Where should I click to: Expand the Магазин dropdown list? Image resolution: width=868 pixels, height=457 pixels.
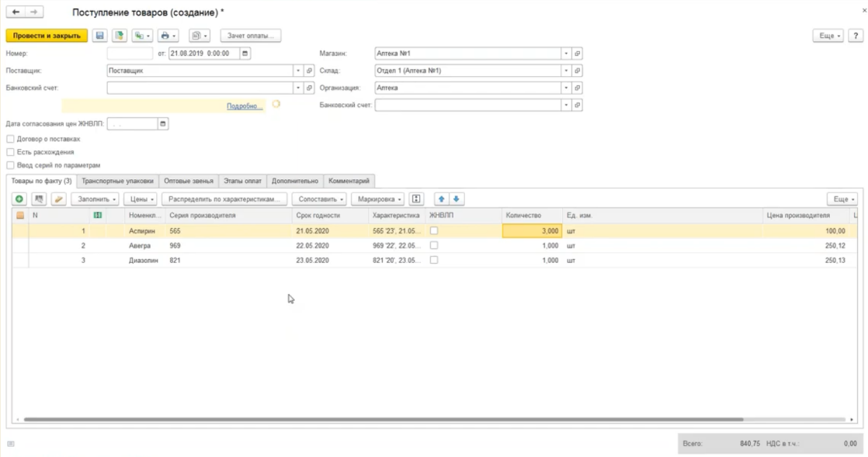[566, 54]
